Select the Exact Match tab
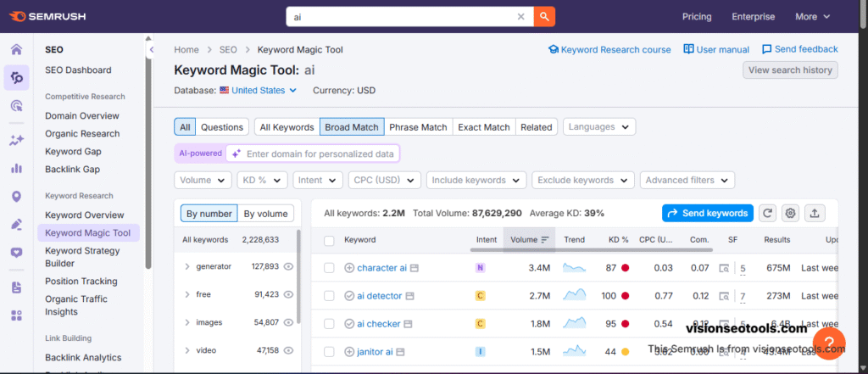This screenshot has height=374, width=868. 484,127
